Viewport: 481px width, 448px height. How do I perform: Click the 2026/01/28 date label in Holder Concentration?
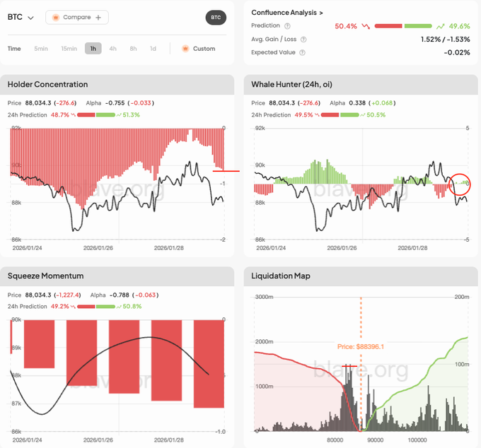(x=169, y=248)
